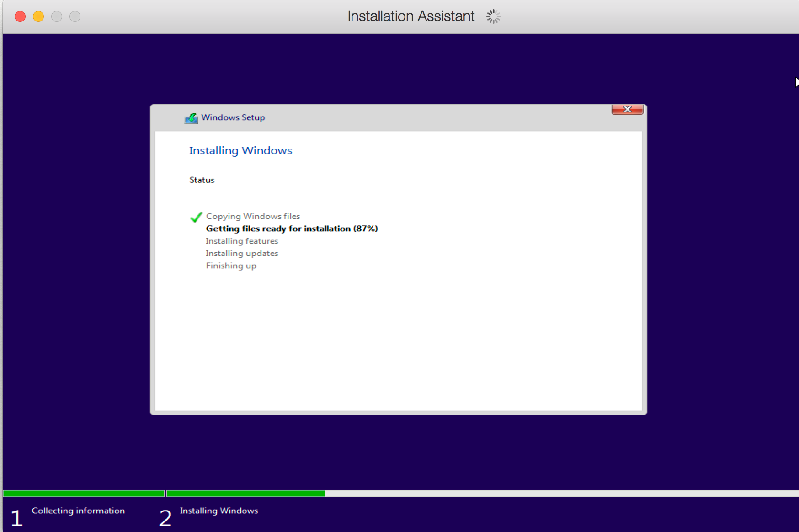Click the red close circle in window corner
Screen dimensions: 799x532
pos(20,16)
